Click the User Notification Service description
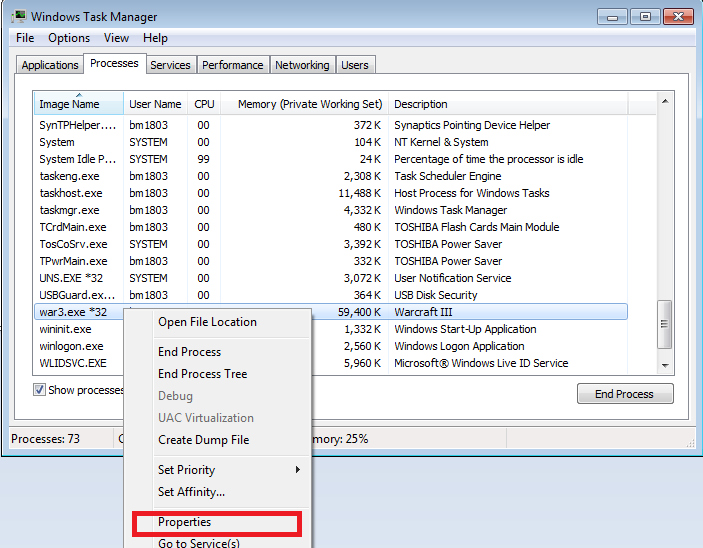This screenshot has width=703, height=548. coord(452,278)
